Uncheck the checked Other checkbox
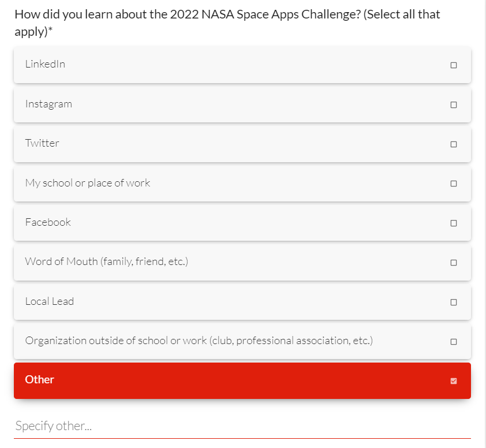Image resolution: width=486 pixels, height=448 pixels. tap(453, 380)
